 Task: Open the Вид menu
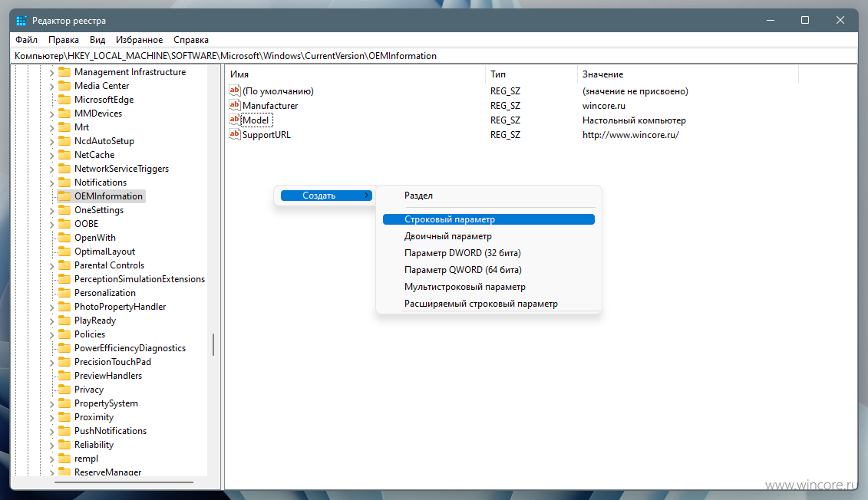(x=97, y=40)
